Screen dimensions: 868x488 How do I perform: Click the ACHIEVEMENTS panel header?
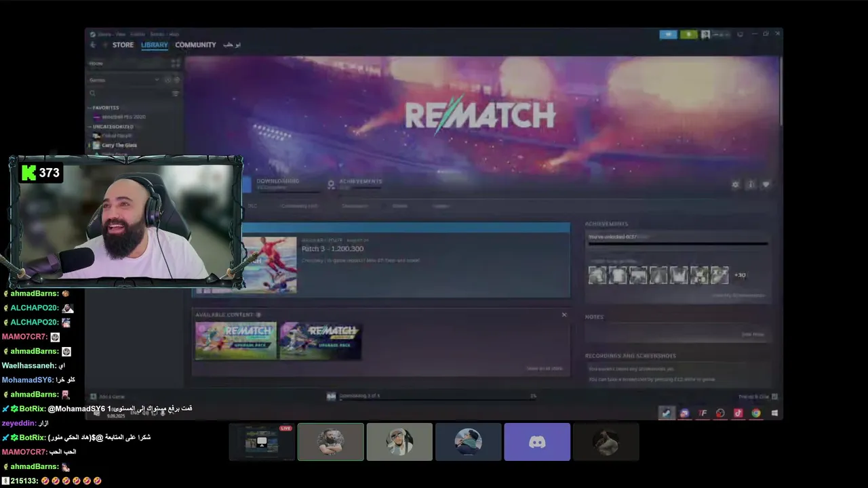606,224
